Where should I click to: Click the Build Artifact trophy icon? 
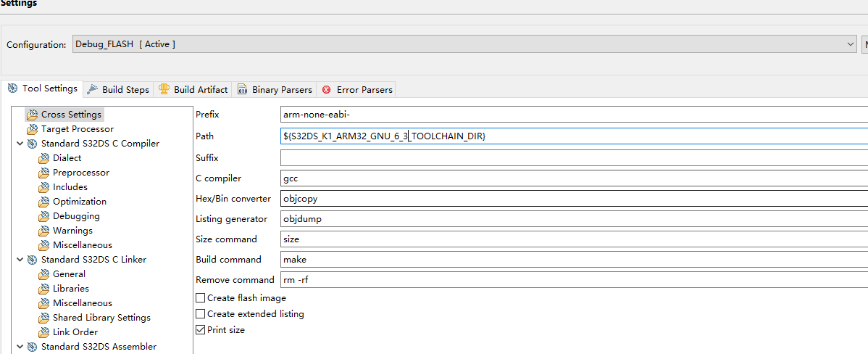point(164,90)
